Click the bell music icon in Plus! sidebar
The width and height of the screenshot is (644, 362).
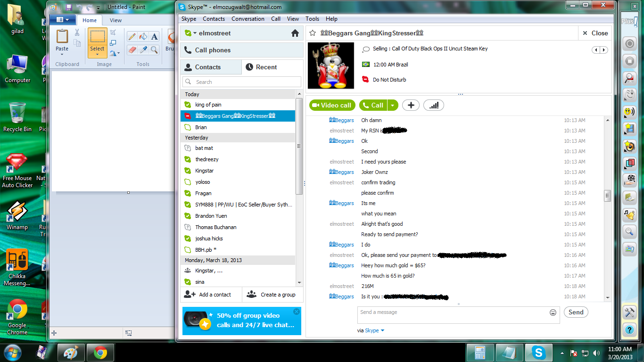pyautogui.click(x=629, y=214)
